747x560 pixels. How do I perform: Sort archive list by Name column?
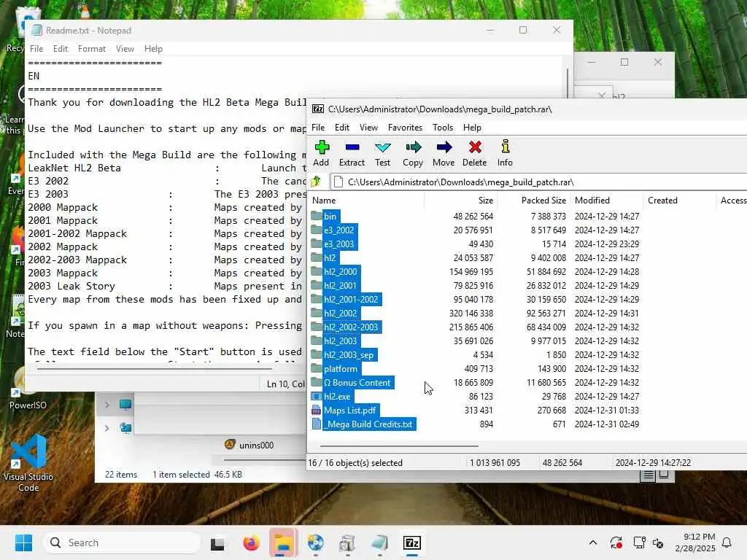pos(366,201)
